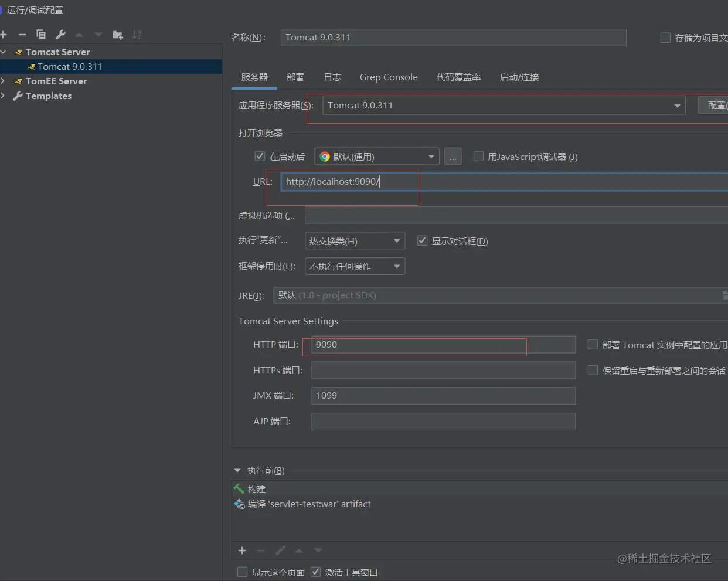Click the HTTPs port input field
The width and height of the screenshot is (728, 581).
point(444,371)
